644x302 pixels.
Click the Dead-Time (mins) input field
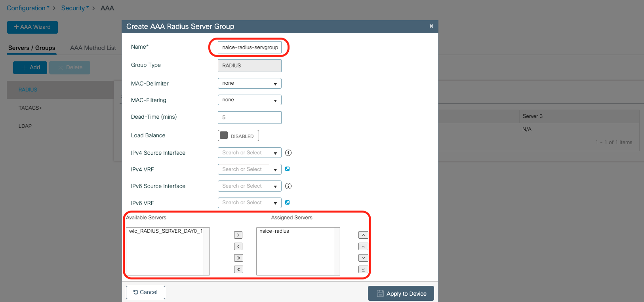(x=250, y=118)
